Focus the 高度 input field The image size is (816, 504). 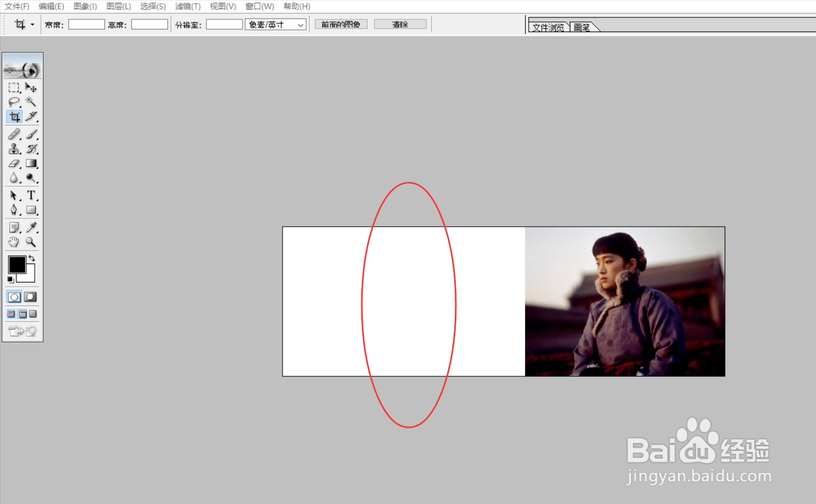pos(150,25)
